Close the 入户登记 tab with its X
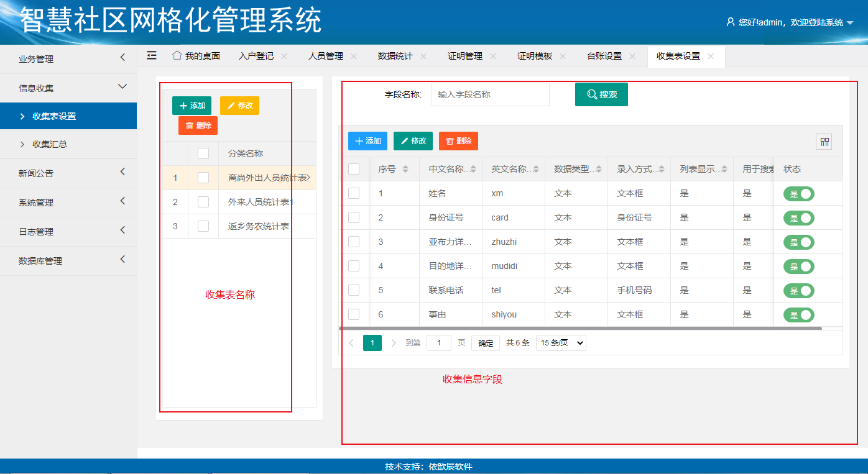This screenshot has width=868, height=474. (284, 56)
